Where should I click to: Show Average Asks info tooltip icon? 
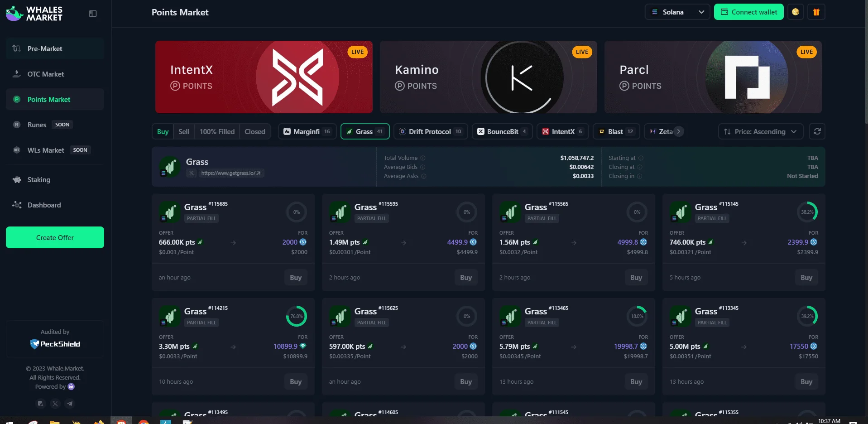(424, 176)
